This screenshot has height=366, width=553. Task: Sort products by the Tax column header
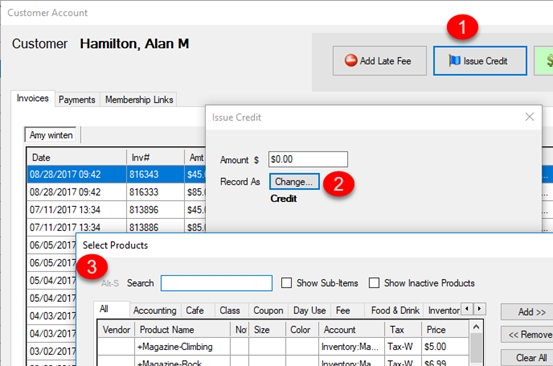point(403,330)
